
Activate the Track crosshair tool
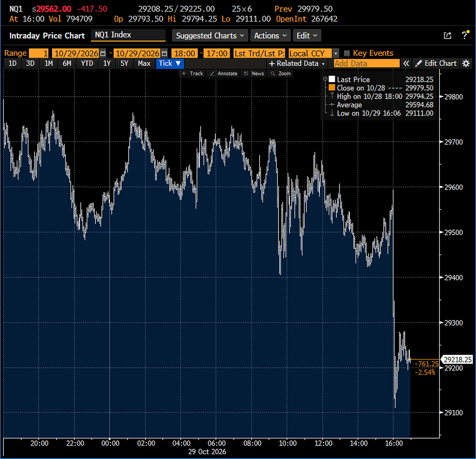pos(193,74)
